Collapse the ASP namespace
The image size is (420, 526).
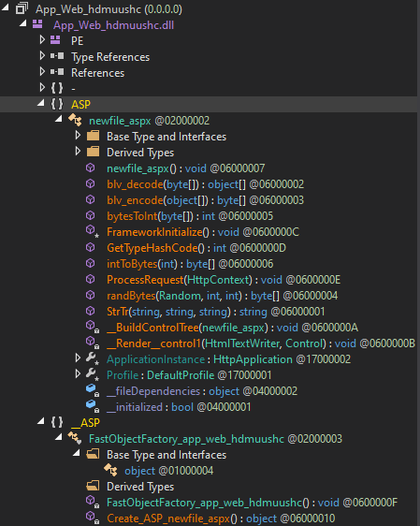pos(41,103)
